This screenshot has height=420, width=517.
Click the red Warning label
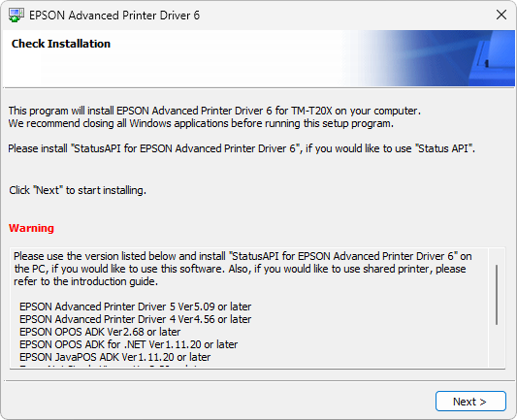[31, 228]
